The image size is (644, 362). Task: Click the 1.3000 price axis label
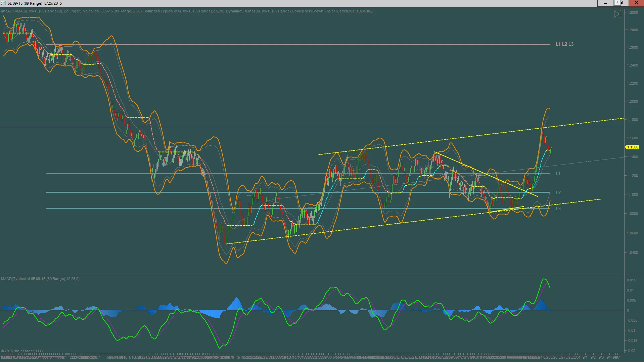(633, 12)
